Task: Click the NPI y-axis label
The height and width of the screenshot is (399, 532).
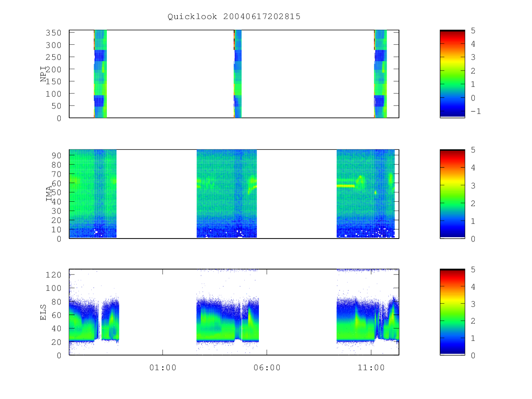Action: tap(43, 74)
